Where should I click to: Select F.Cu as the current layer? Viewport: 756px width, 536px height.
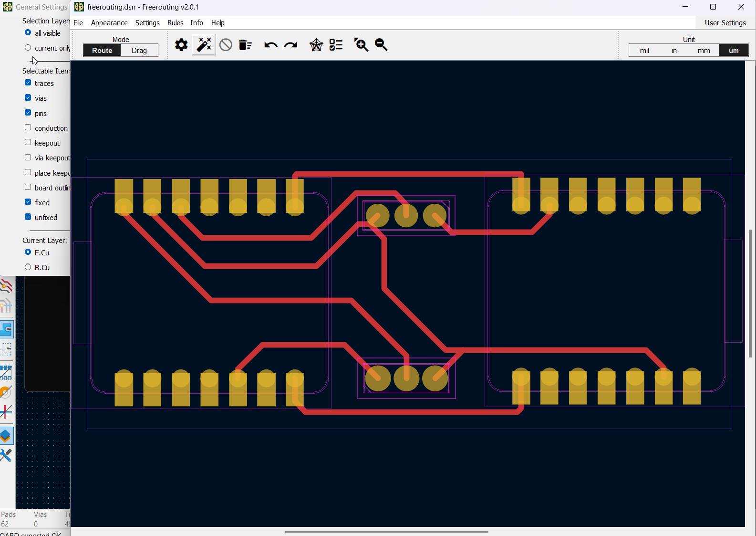click(x=28, y=252)
